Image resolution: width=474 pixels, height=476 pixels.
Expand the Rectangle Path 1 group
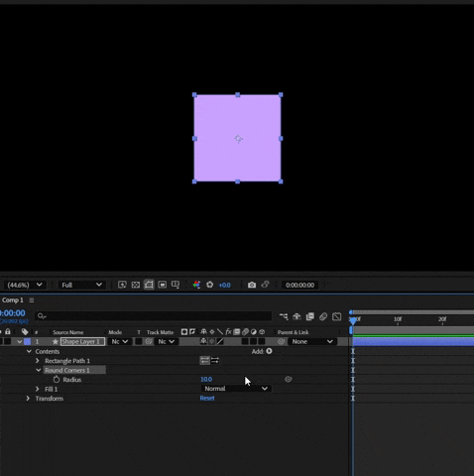point(38,361)
